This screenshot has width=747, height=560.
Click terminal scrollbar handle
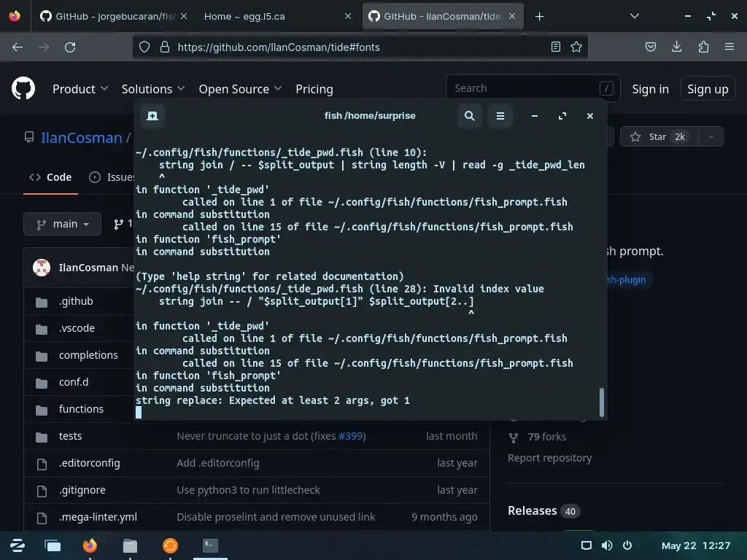click(x=601, y=402)
